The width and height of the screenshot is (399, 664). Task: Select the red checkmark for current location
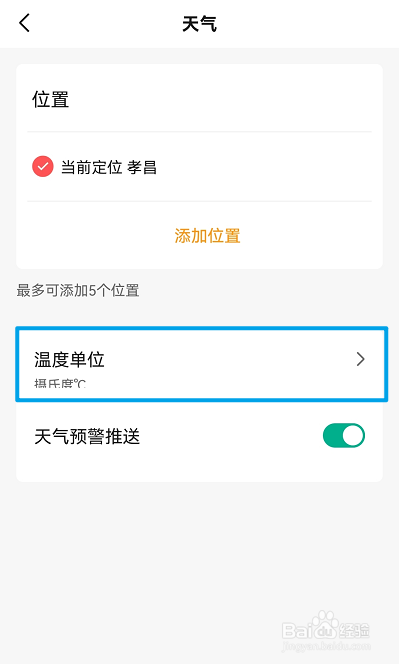coord(43,166)
